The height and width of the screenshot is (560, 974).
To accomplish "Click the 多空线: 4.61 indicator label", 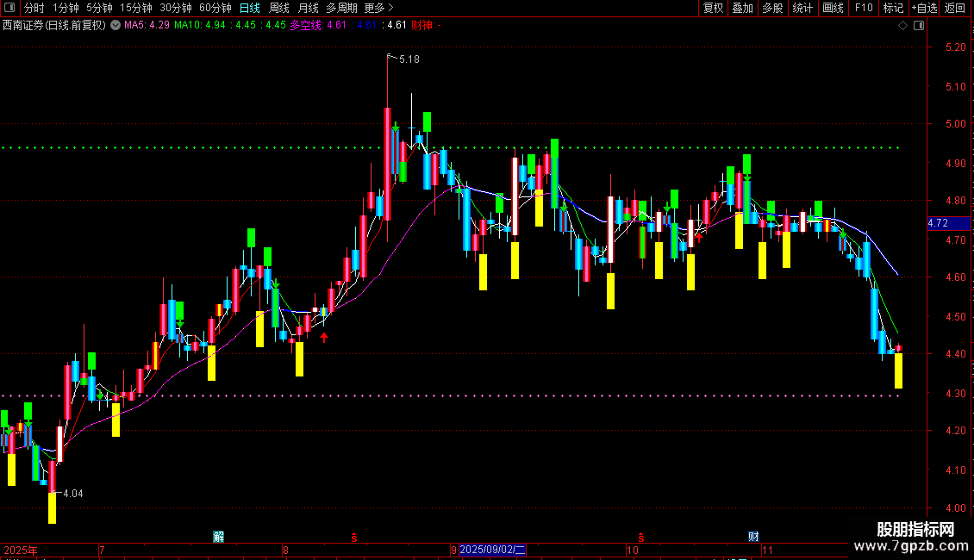I will tap(319, 26).
